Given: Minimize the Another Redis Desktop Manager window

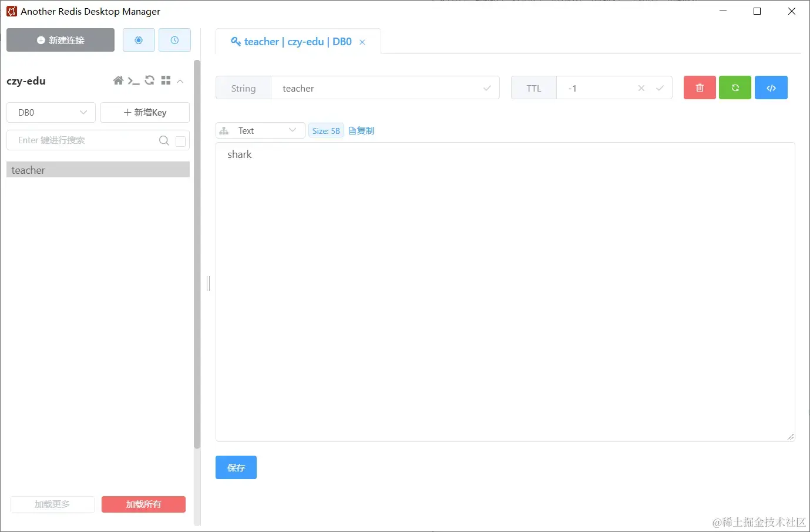Looking at the screenshot, I should pyautogui.click(x=723, y=11).
